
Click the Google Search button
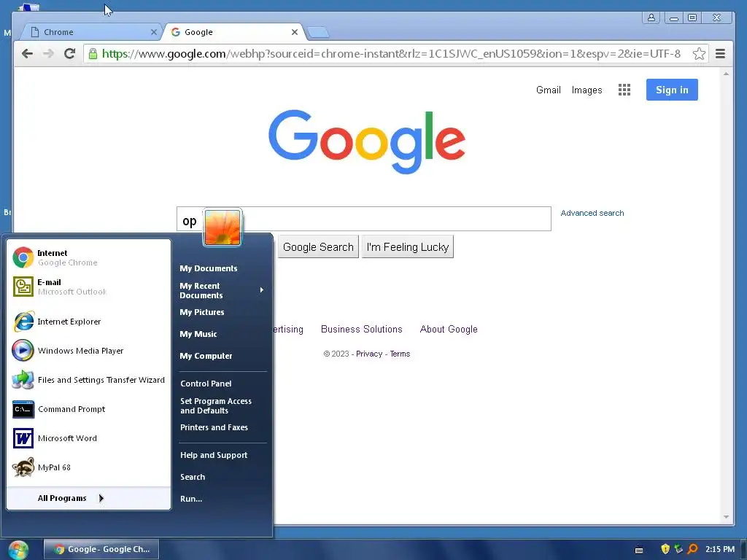318,246
